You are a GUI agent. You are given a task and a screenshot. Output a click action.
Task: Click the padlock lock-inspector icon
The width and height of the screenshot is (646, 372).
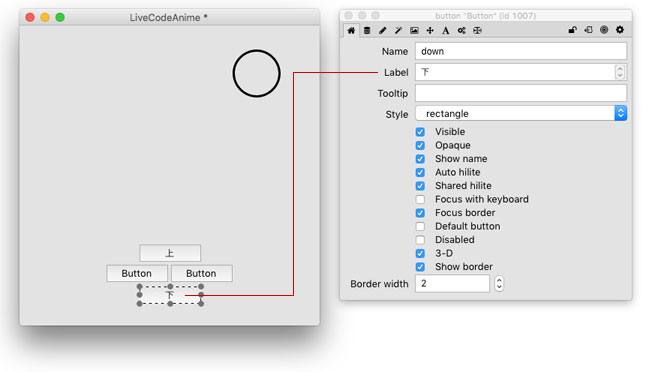pyautogui.click(x=572, y=30)
